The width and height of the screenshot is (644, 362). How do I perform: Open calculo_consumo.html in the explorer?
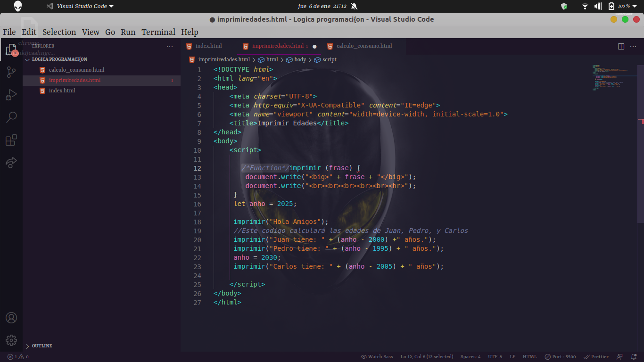(76, 70)
